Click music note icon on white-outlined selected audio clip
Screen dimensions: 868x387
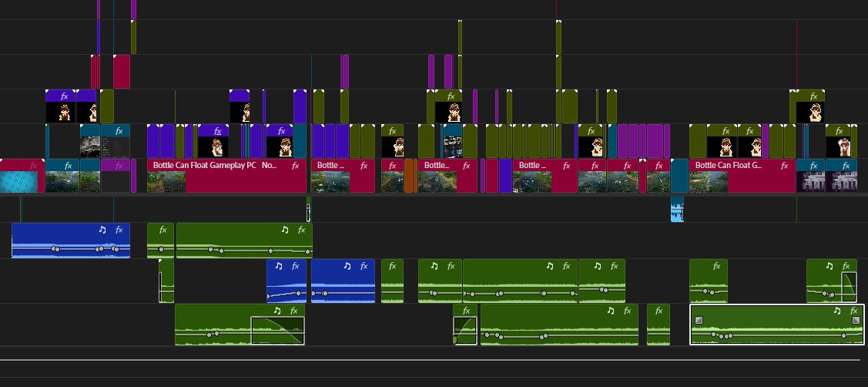point(837,311)
